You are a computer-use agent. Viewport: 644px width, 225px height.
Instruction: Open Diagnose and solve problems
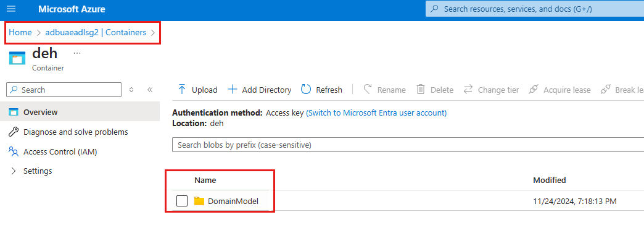(76, 132)
